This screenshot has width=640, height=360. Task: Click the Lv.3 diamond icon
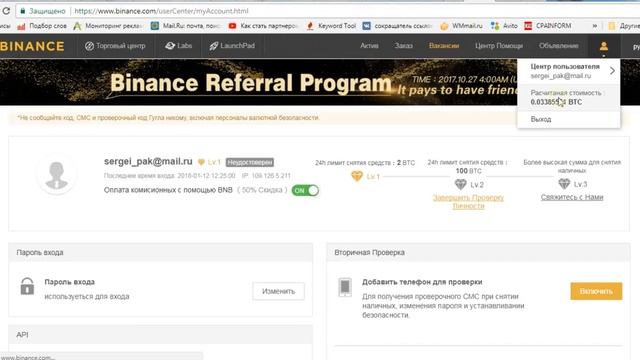pyautogui.click(x=564, y=184)
